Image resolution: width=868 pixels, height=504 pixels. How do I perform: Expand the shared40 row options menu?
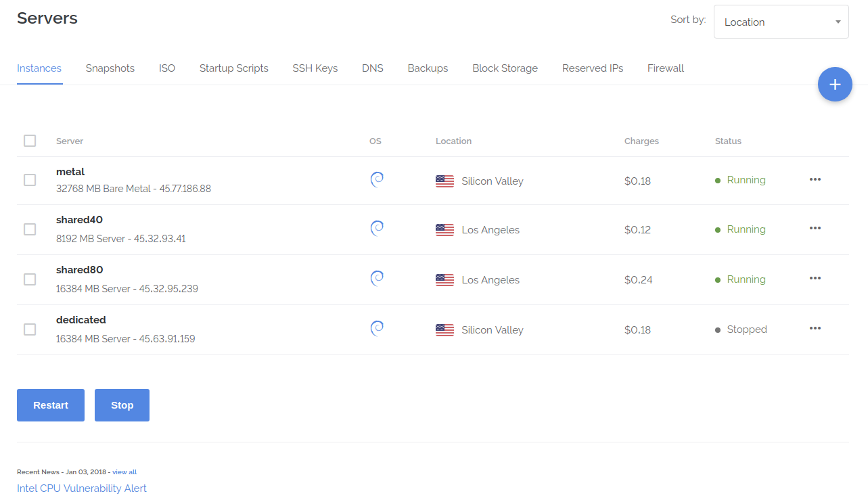[815, 229]
